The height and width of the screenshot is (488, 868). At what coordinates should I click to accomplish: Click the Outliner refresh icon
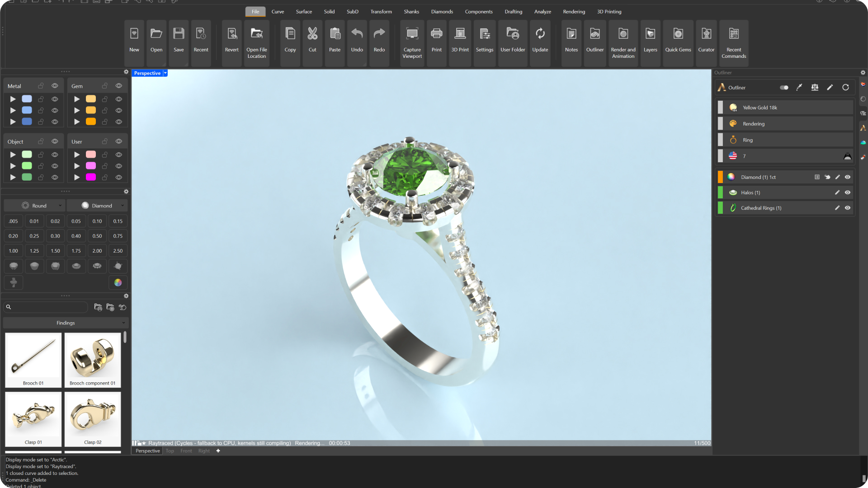tap(845, 88)
